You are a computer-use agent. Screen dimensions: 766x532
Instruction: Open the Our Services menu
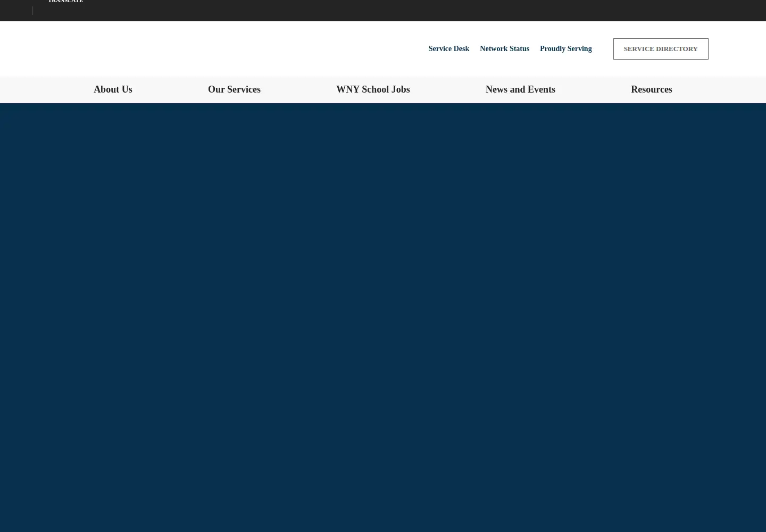[x=234, y=89]
